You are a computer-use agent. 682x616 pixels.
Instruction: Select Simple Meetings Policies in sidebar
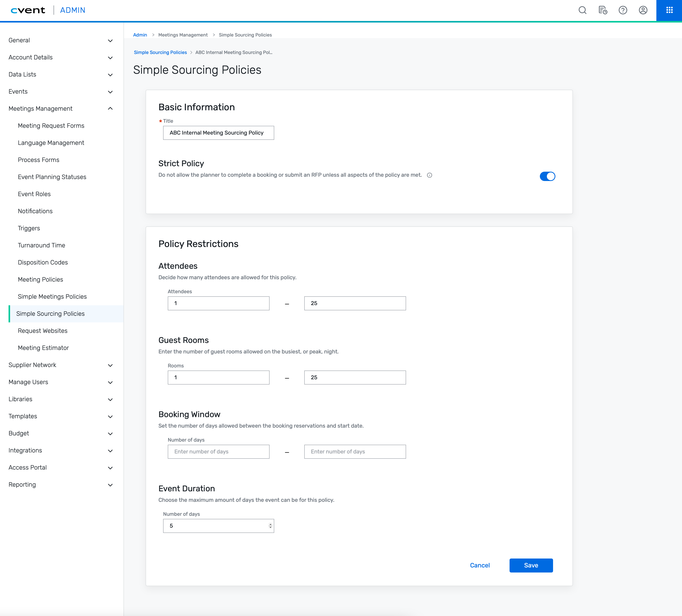pyautogui.click(x=52, y=296)
